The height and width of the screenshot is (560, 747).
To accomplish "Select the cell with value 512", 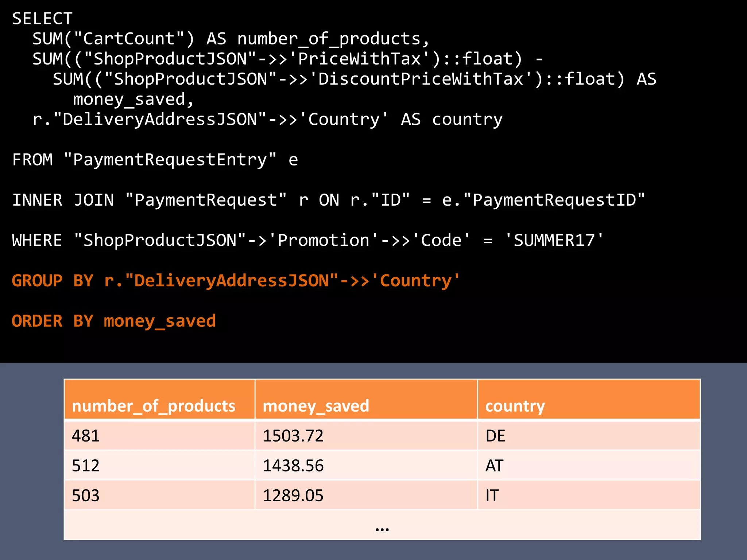I will [159, 465].
